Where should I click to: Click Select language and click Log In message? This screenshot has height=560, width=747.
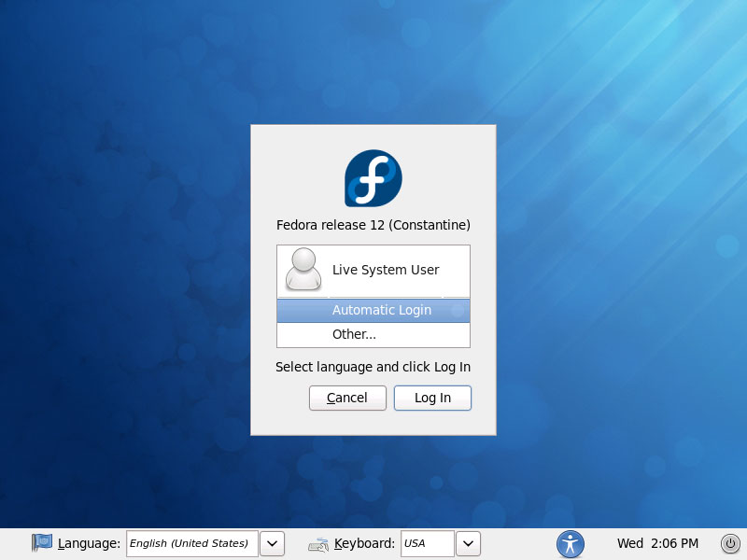coord(373,367)
